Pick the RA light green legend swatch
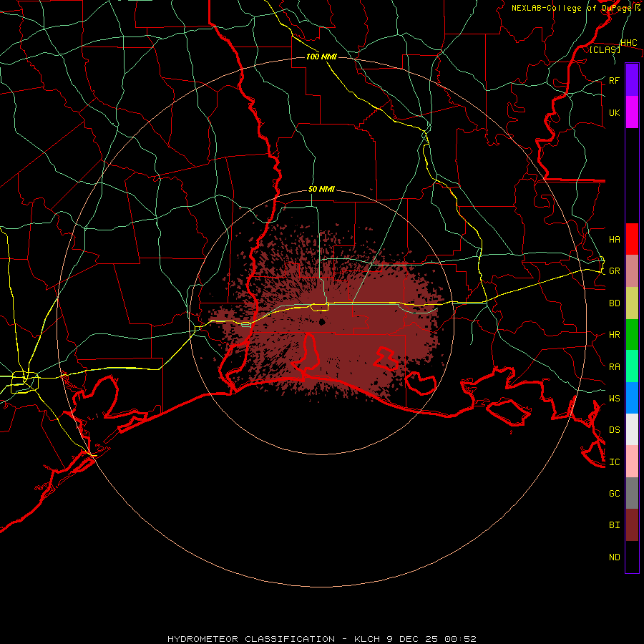 click(632, 366)
